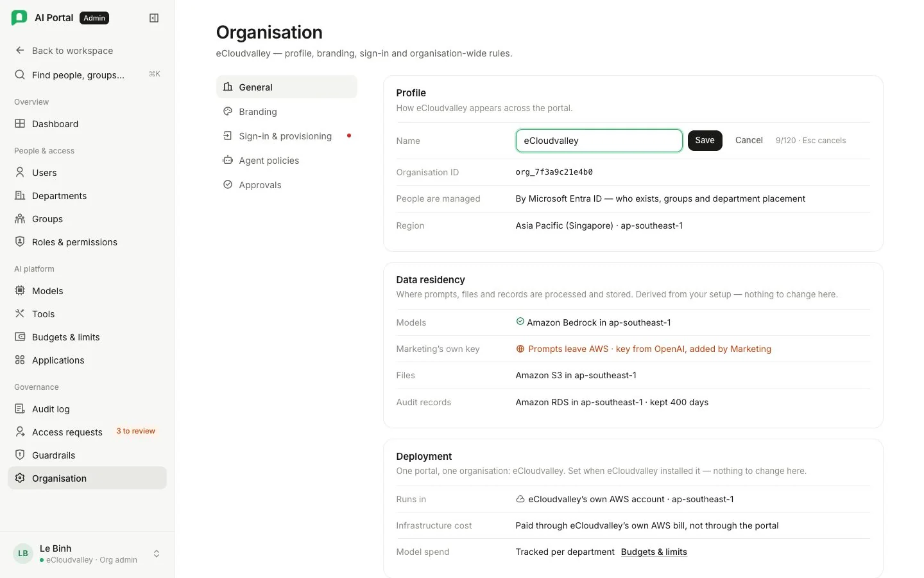Click the back arrow icon beside Back to workspace
This screenshot has width=924, height=578.
[20, 50]
